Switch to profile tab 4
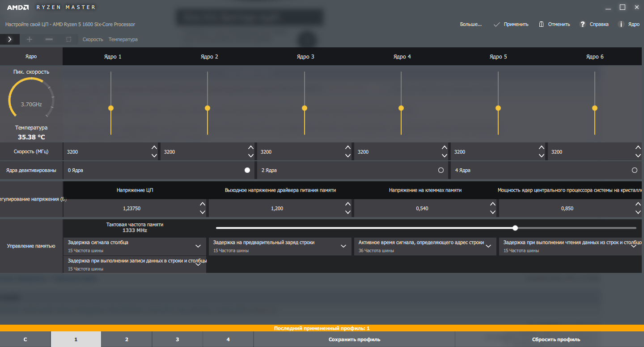This screenshot has height=347, width=644. (228, 339)
